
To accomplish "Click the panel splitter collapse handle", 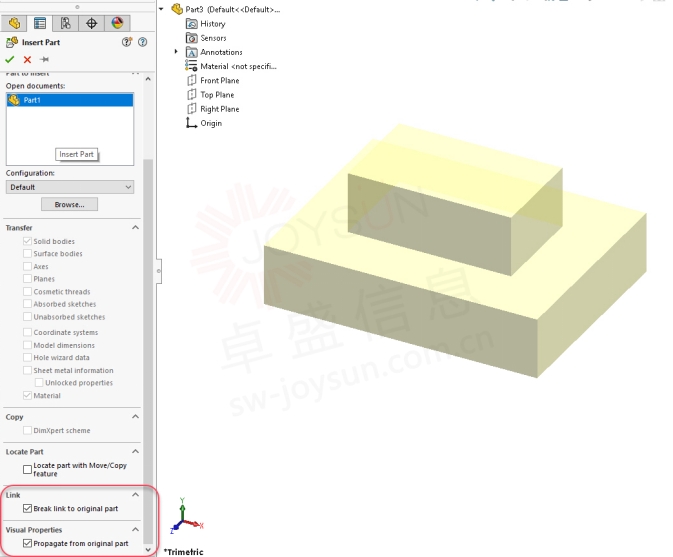I will pos(159,271).
